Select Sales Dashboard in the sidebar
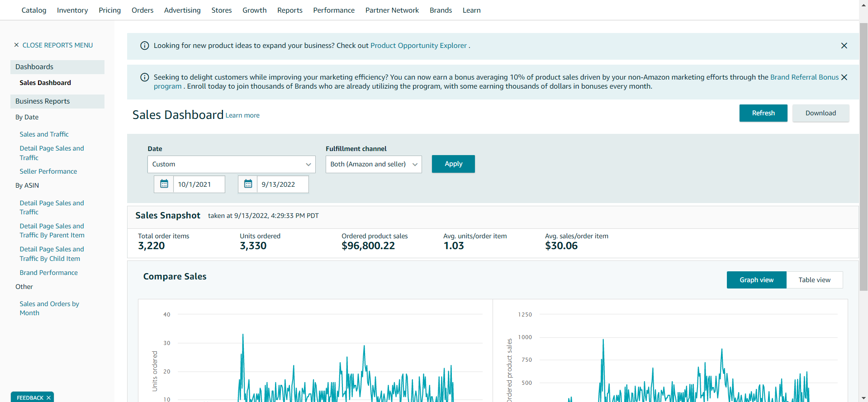The height and width of the screenshot is (402, 868). [45, 83]
